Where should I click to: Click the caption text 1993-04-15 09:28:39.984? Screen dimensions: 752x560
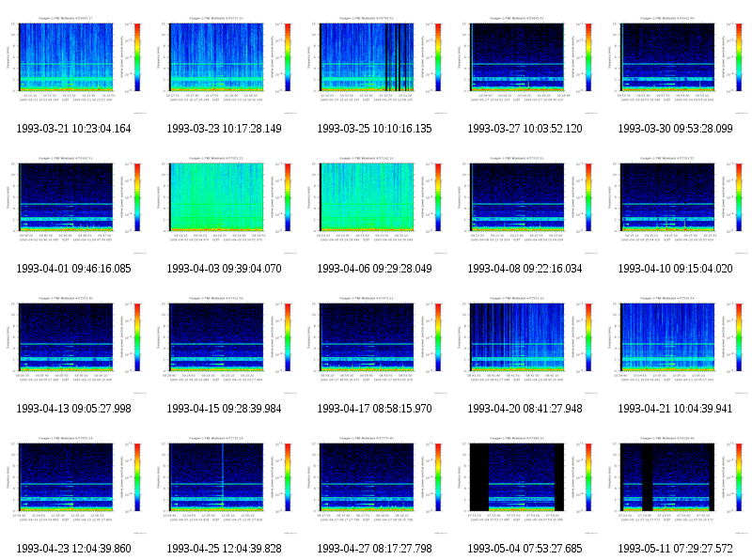(224, 409)
